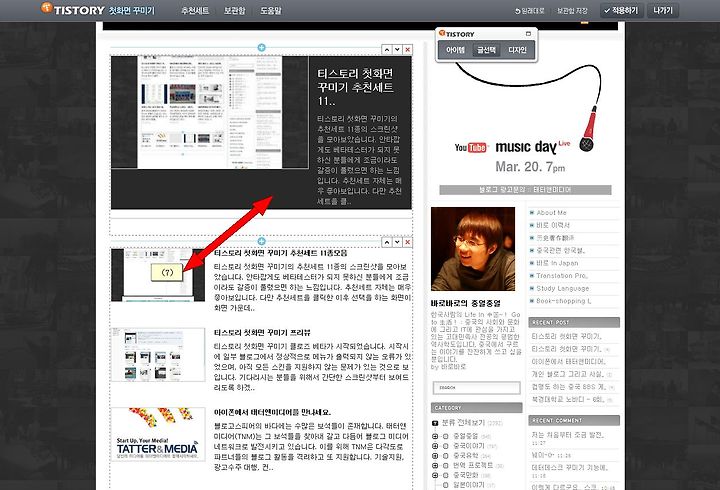Click the 분류 전체보기 category icon
The width and height of the screenshot is (720, 490).
point(435,423)
